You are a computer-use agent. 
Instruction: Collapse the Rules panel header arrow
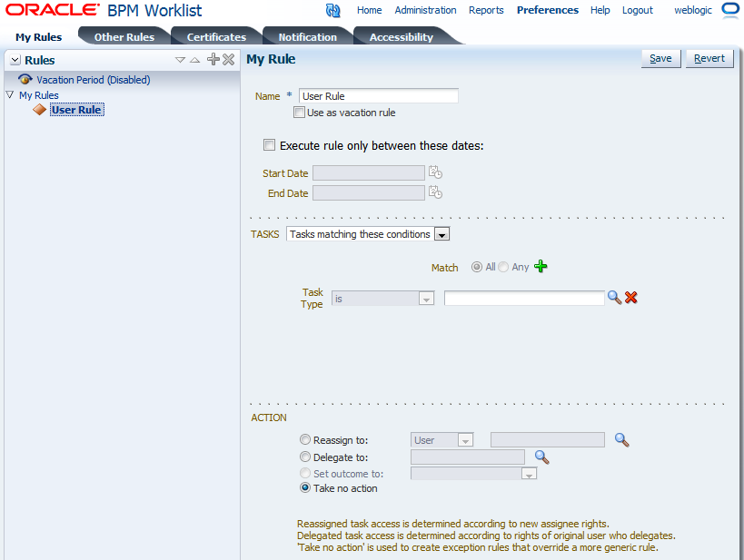coord(15,60)
